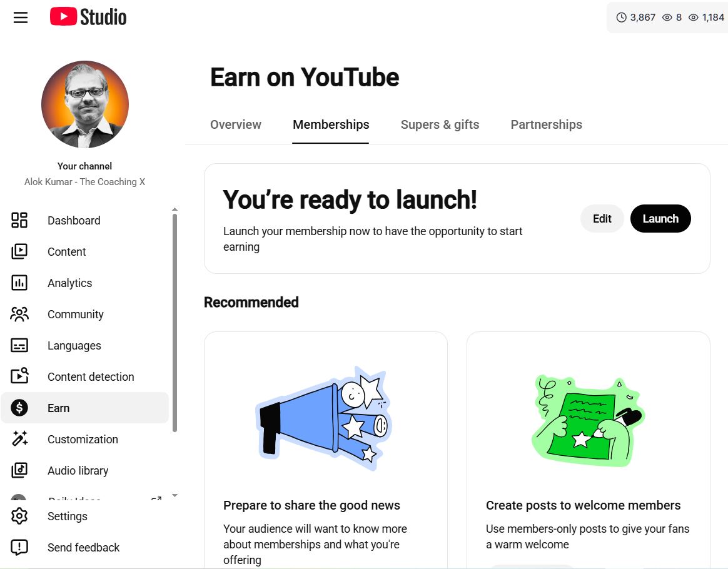Click the Customization magic wand icon

click(x=19, y=438)
